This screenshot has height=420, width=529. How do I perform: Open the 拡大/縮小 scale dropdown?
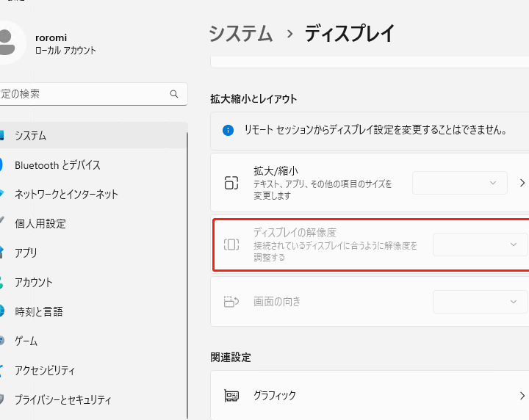(x=460, y=183)
